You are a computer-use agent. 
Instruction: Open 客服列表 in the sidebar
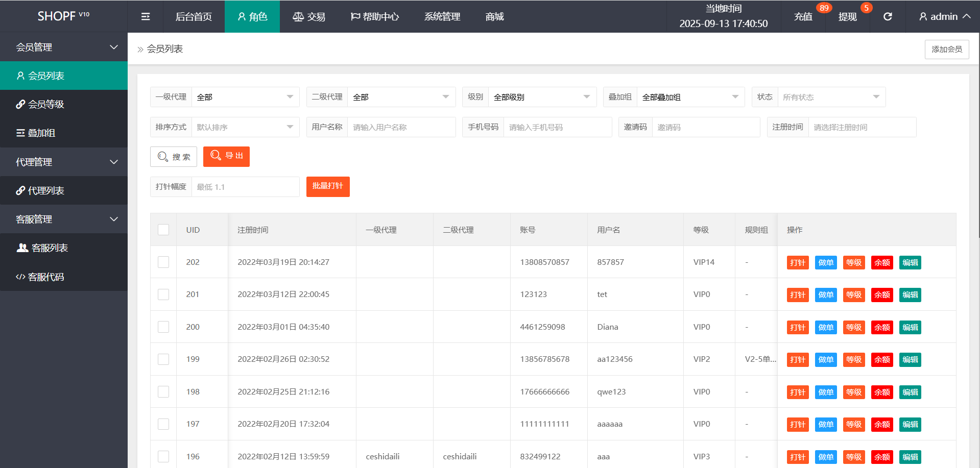49,248
